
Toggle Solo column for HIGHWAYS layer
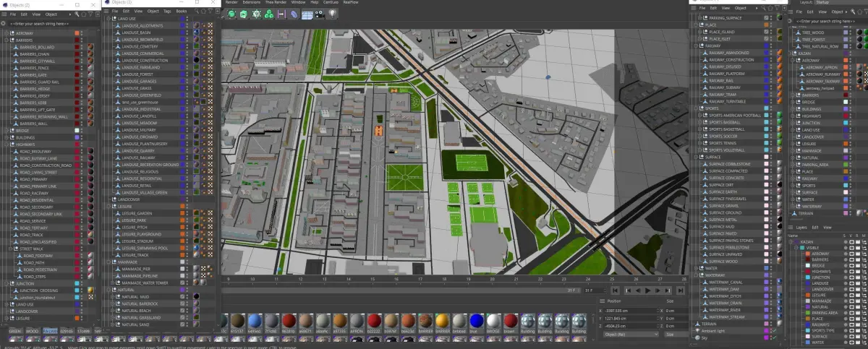pyautogui.click(x=846, y=271)
